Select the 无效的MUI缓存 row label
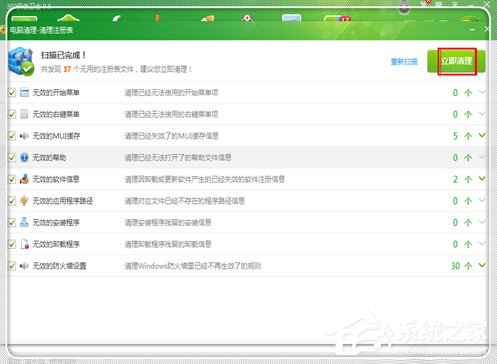497x364 pixels. coord(56,136)
